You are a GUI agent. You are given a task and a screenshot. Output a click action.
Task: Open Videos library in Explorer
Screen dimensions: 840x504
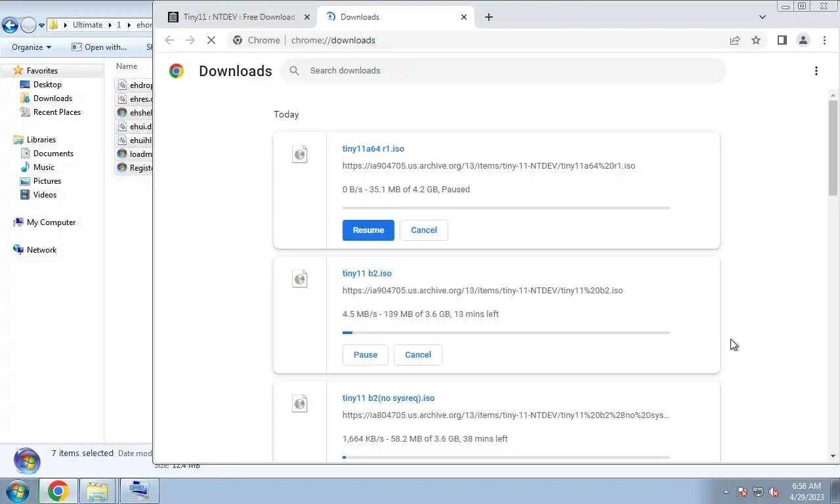click(45, 195)
